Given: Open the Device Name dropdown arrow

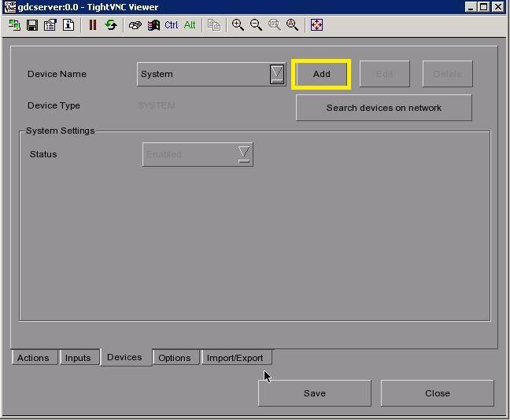Looking at the screenshot, I should [x=277, y=74].
